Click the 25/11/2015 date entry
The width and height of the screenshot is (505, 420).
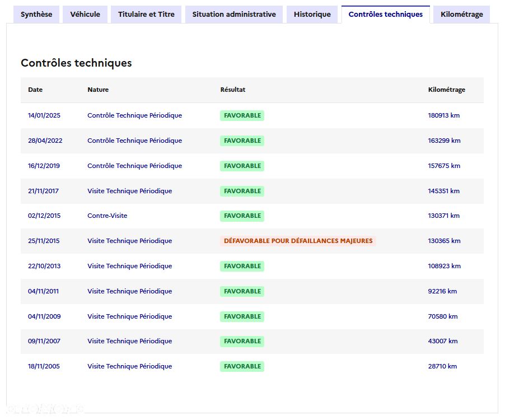coord(44,241)
